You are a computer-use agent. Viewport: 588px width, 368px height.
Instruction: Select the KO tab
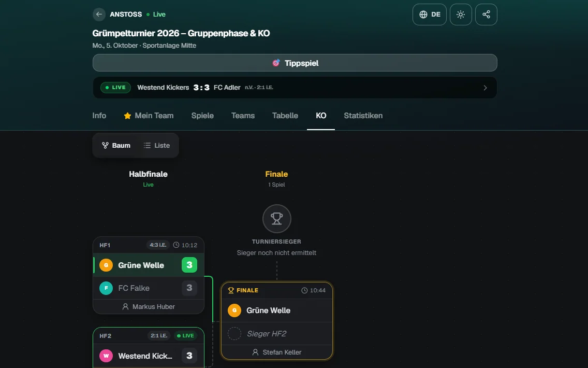[x=321, y=116]
